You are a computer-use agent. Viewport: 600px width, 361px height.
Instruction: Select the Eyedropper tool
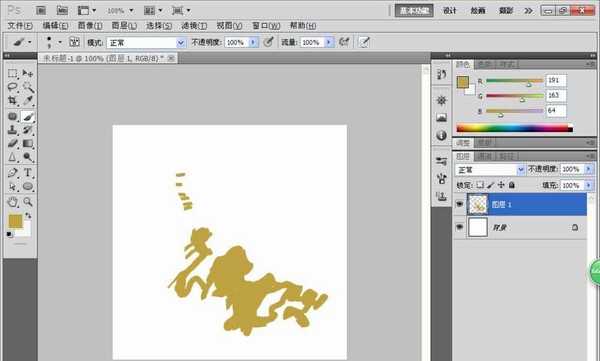pos(28,100)
